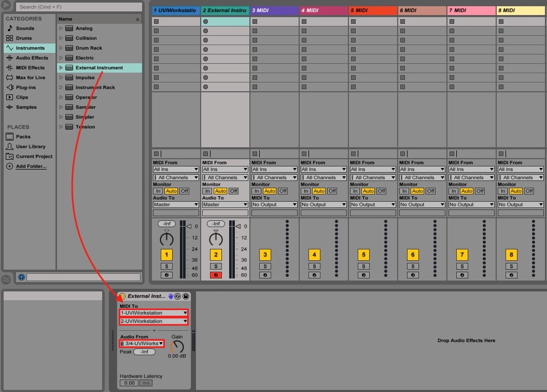Screen dimensions: 547x392
Task: Set track 2 Monitor to Off
Action: [234, 191]
